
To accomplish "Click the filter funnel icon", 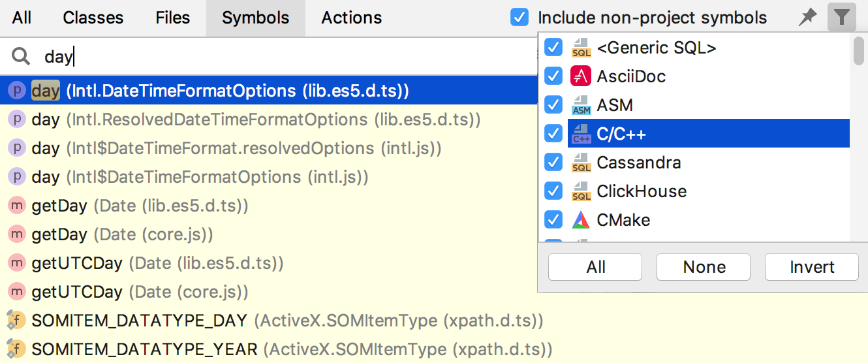I will [842, 18].
